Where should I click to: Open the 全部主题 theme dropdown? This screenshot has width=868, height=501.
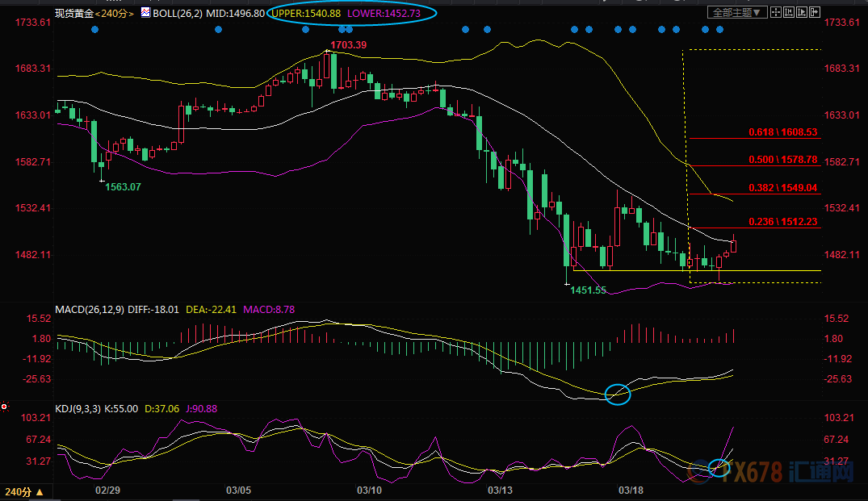click(x=733, y=13)
